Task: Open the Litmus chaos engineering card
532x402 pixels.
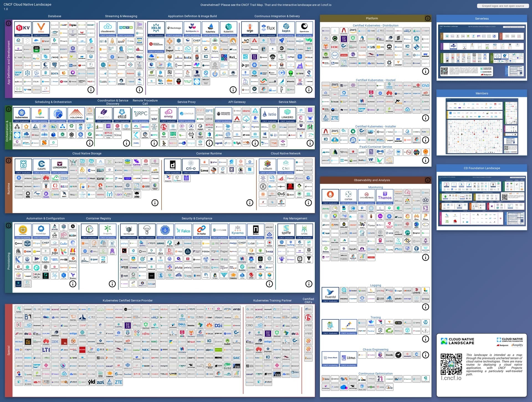Action: 348,359
